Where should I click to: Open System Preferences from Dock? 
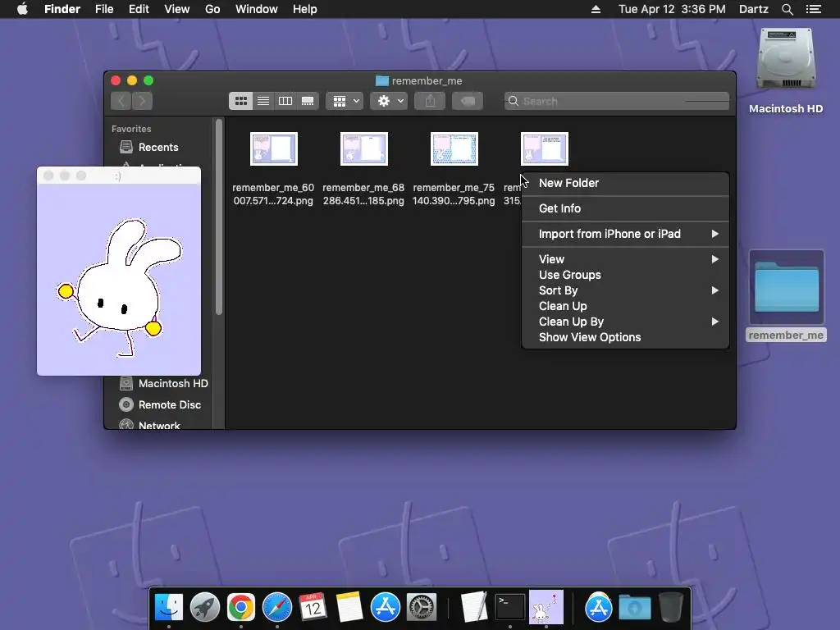pos(422,607)
